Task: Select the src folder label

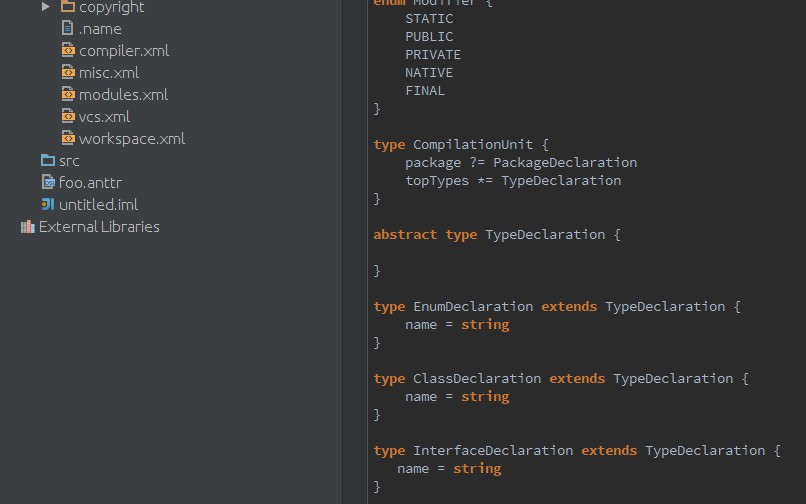Action: point(69,161)
